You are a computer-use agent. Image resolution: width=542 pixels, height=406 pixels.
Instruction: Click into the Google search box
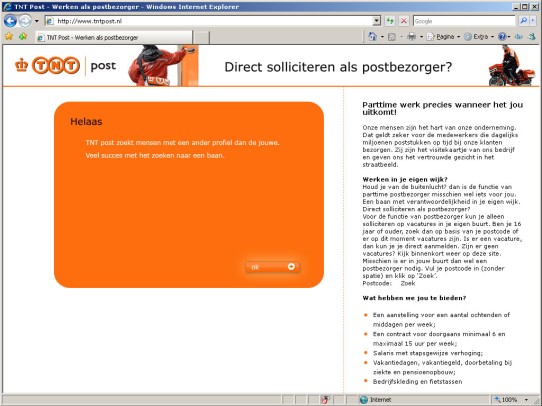[x=464, y=21]
